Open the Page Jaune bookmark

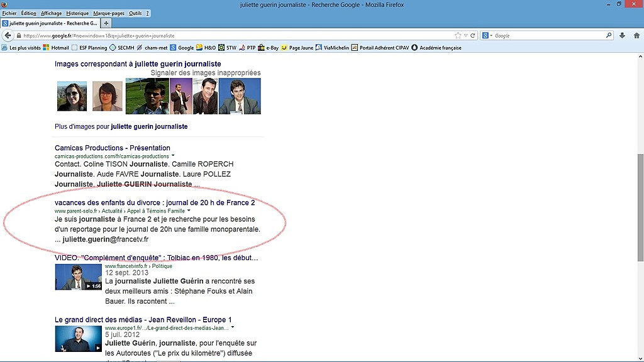pos(297,48)
